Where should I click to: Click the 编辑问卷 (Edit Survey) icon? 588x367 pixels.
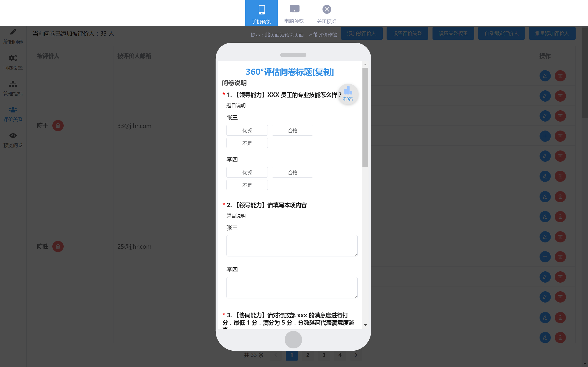12,36
